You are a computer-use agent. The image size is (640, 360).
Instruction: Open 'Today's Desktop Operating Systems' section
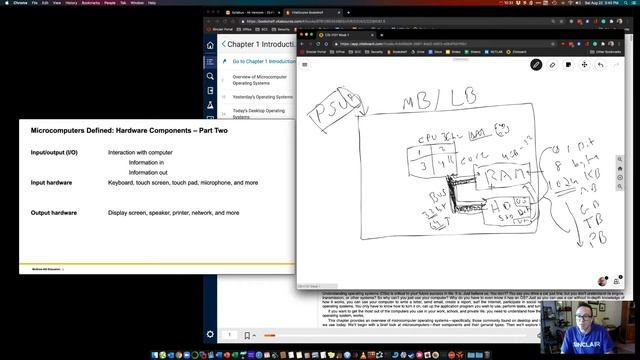pos(258,113)
